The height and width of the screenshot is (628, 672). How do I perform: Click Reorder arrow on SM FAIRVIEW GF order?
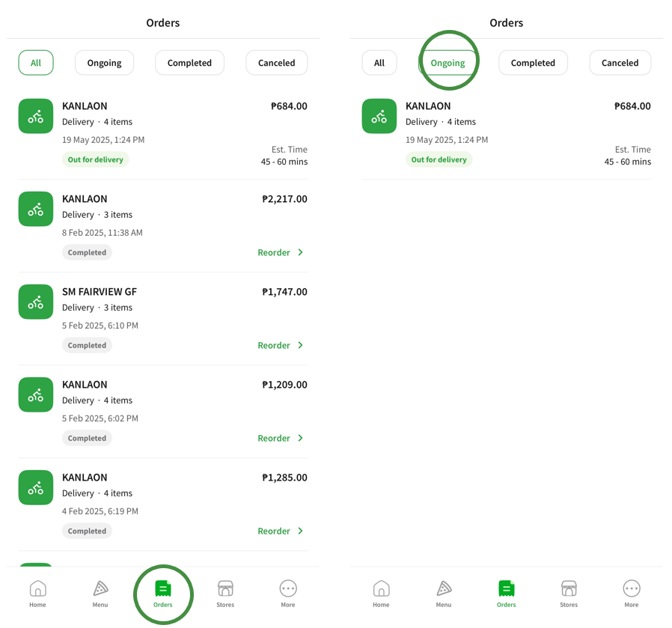(x=301, y=345)
